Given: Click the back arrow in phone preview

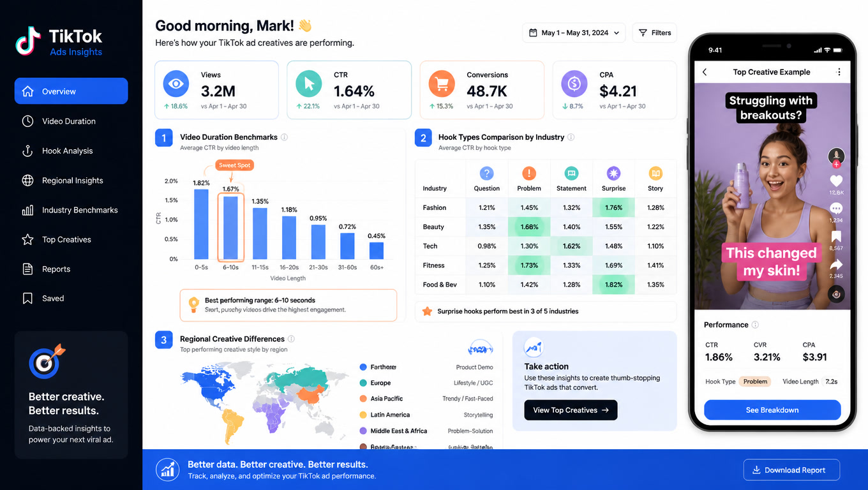Looking at the screenshot, I should click(x=705, y=72).
